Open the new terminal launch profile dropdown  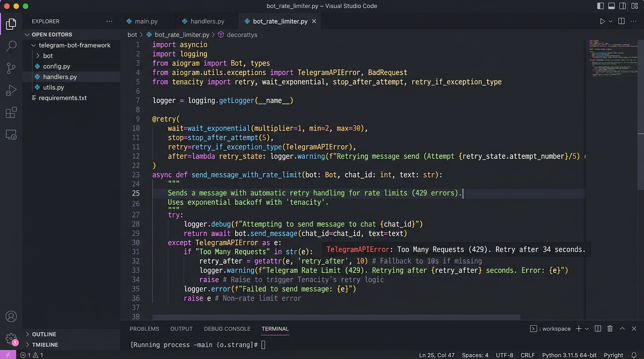pos(586,329)
